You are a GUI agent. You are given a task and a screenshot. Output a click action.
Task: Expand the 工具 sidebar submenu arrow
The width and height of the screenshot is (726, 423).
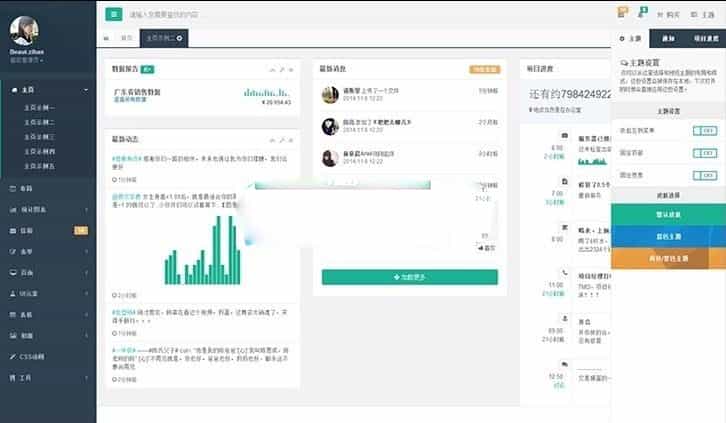click(x=86, y=378)
